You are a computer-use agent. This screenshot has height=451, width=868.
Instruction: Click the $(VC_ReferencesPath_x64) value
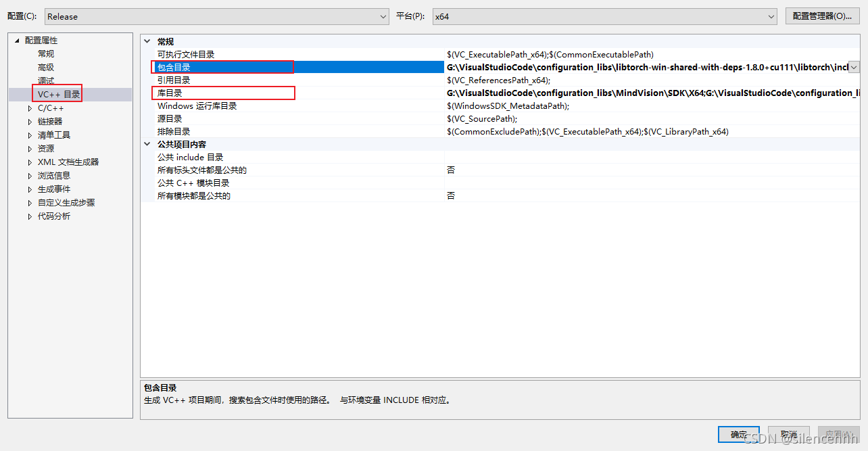pos(498,80)
